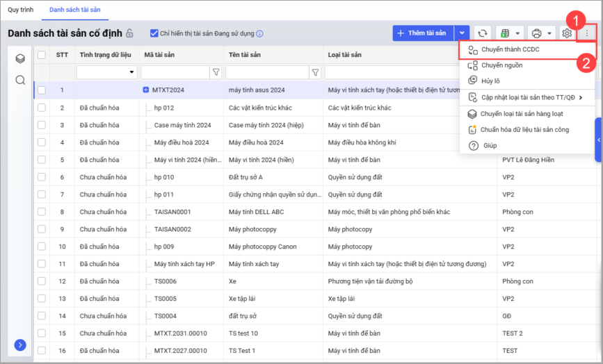Screen dimensions: 603x364
Task: Open the search icon in left sidebar
Action: pyautogui.click(x=20, y=80)
